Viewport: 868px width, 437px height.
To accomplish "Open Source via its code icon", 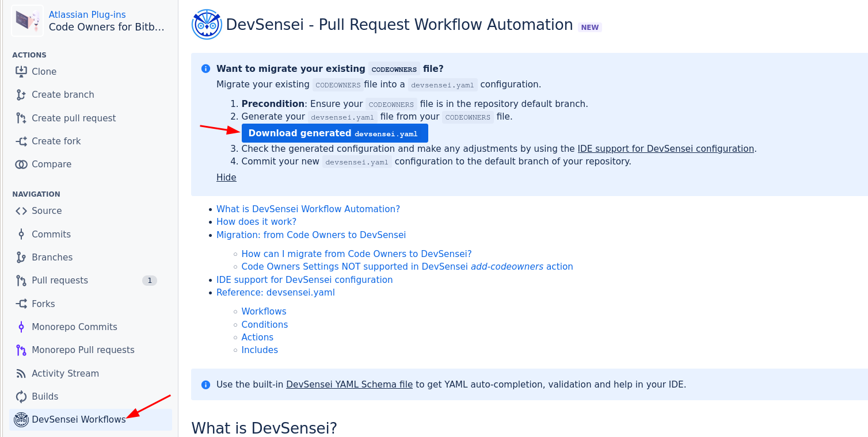I will (x=21, y=211).
